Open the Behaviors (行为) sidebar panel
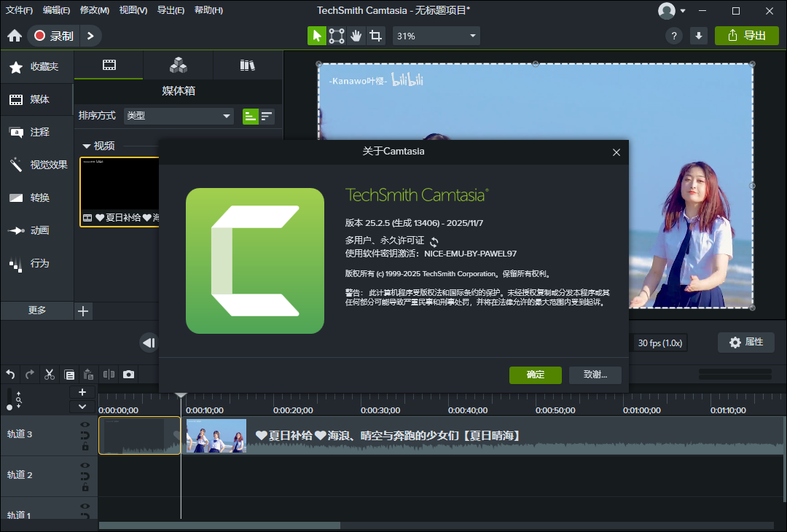The image size is (787, 532). pyautogui.click(x=36, y=264)
